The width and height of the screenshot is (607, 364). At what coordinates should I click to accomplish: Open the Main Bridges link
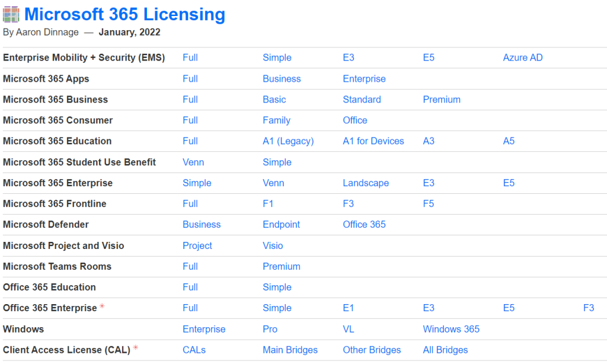coord(290,350)
